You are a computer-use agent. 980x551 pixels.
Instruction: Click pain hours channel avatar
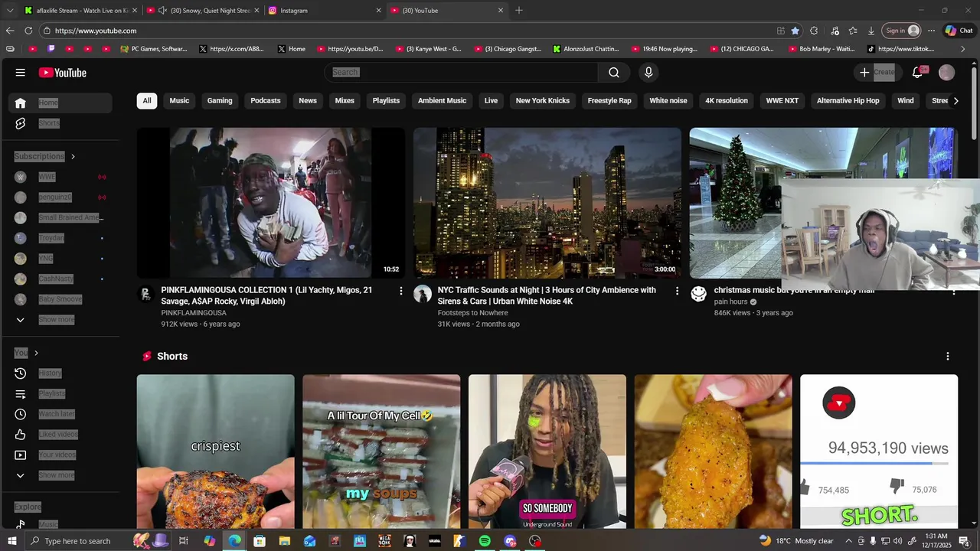[698, 295]
